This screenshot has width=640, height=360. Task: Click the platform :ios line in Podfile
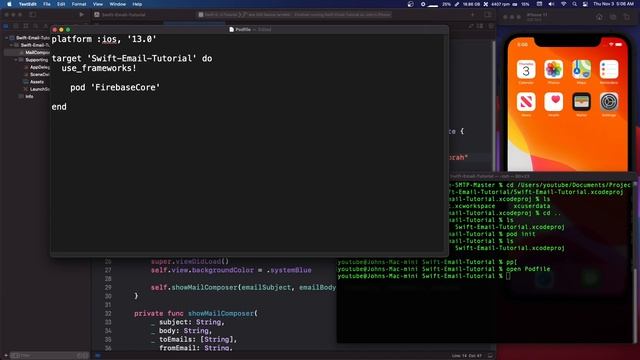104,39
